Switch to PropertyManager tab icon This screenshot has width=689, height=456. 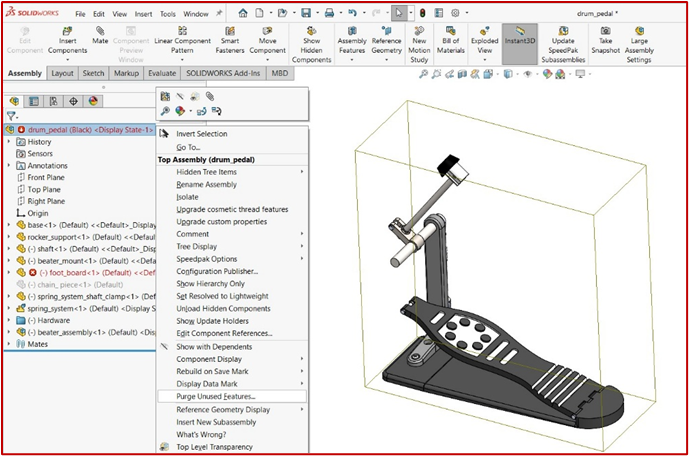pyautogui.click(x=34, y=101)
